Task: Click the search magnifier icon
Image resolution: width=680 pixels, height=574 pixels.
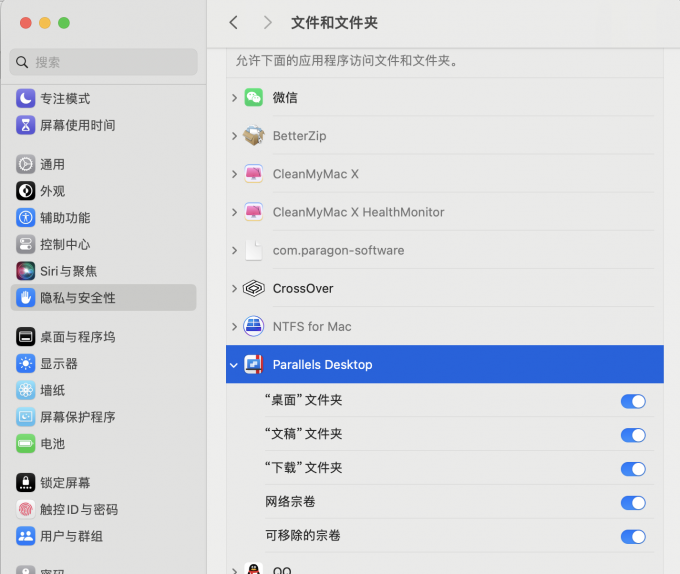Action: coord(22,62)
